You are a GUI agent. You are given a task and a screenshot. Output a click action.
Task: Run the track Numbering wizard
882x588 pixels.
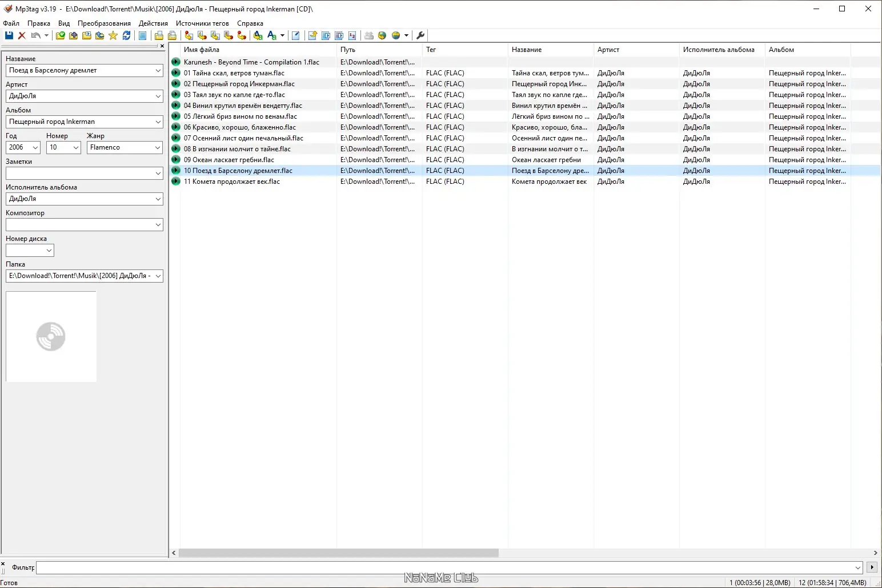353,35
